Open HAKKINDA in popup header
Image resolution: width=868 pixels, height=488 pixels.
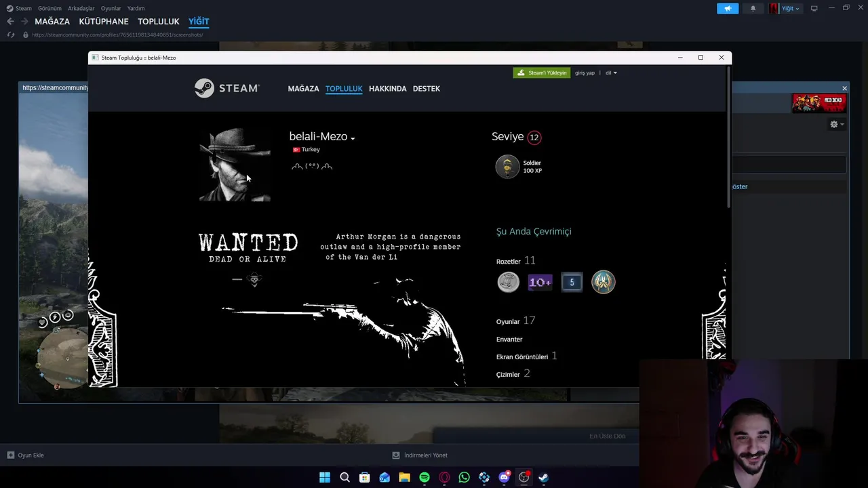tap(388, 89)
